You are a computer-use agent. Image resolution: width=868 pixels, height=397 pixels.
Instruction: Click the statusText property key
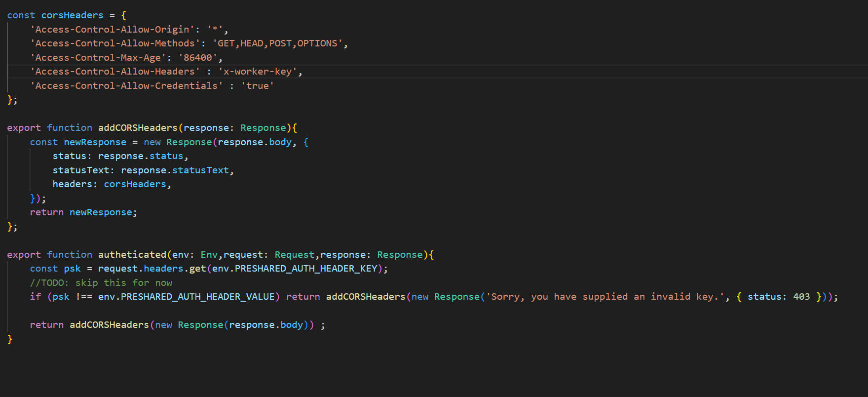[x=81, y=170]
